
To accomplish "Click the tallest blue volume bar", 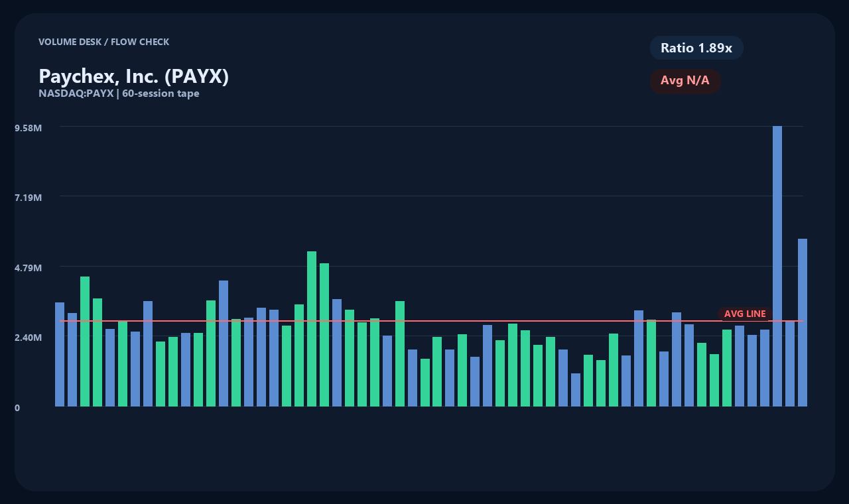I will click(777, 266).
